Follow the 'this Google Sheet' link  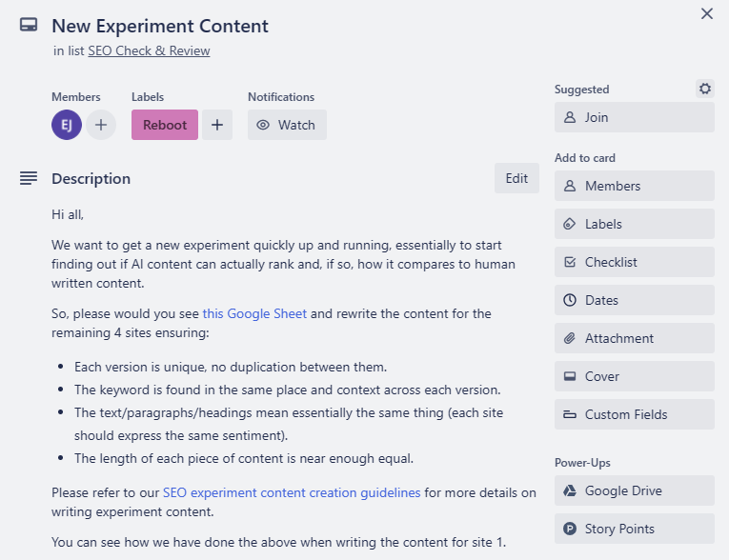(254, 313)
